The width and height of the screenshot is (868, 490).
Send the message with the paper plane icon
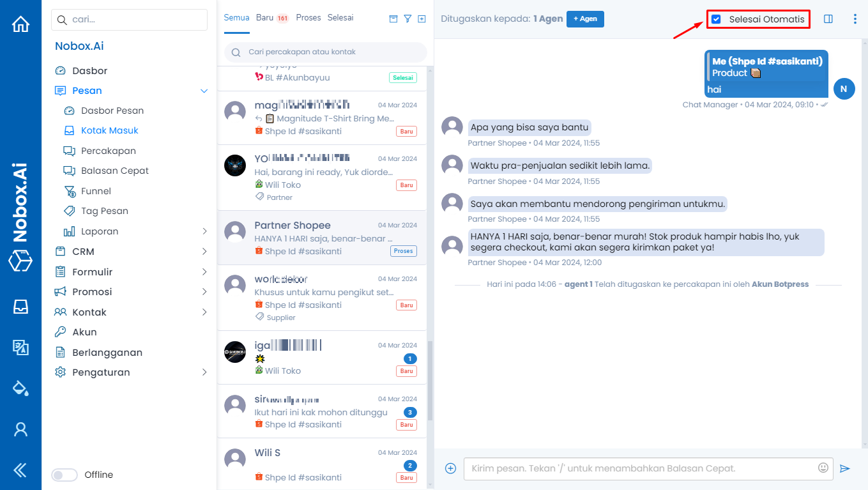point(845,468)
